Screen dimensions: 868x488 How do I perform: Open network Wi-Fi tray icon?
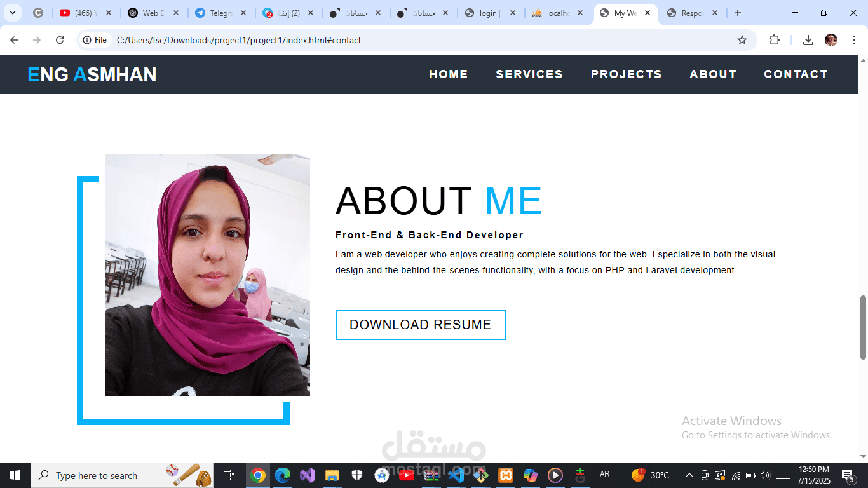[x=735, y=475]
